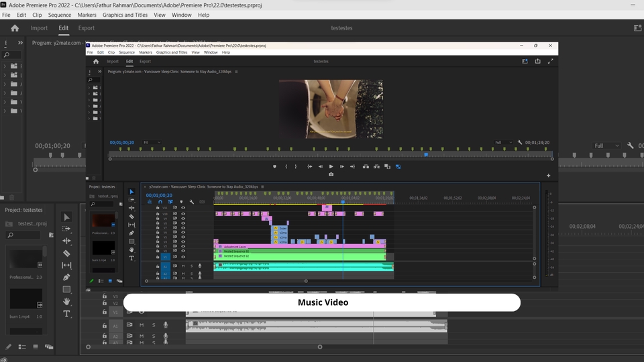Select the Type tool in the outer toolbar
The height and width of the screenshot is (362, 644).
pyautogui.click(x=66, y=314)
